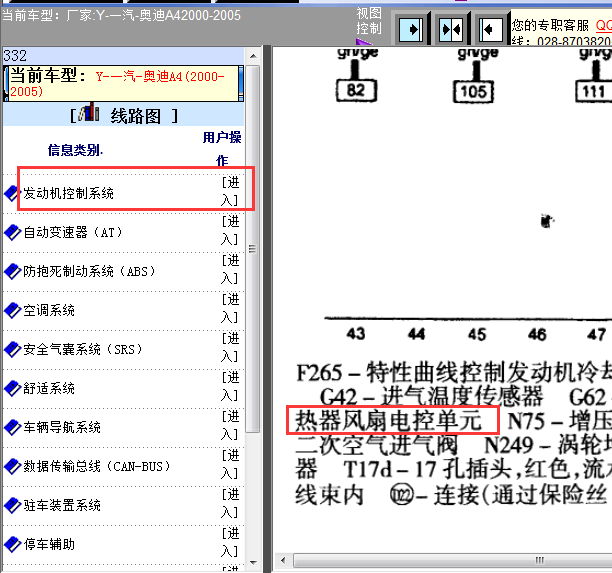This screenshot has width=612, height=573.
Task: Enter the 舒适系统 category via [进入]
Action: 230,386
